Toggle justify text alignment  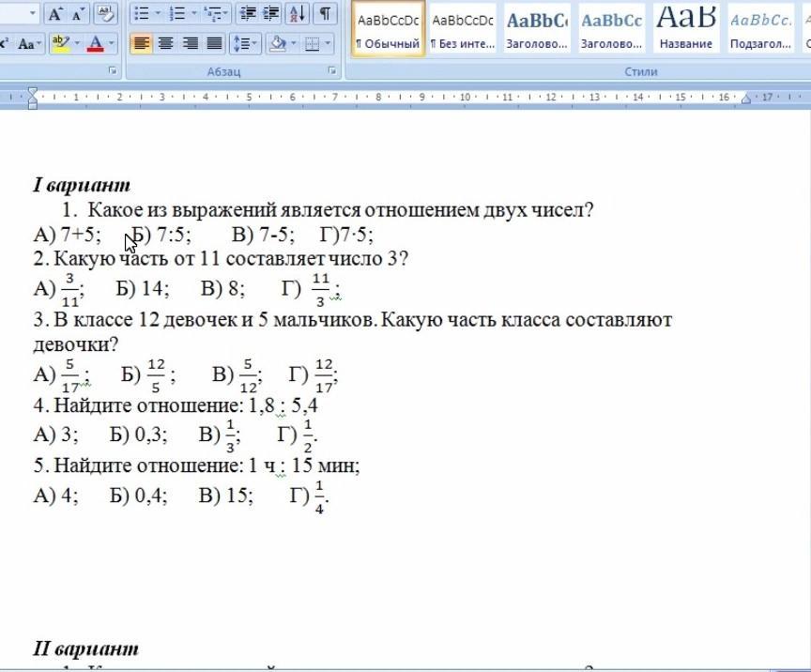tap(214, 43)
